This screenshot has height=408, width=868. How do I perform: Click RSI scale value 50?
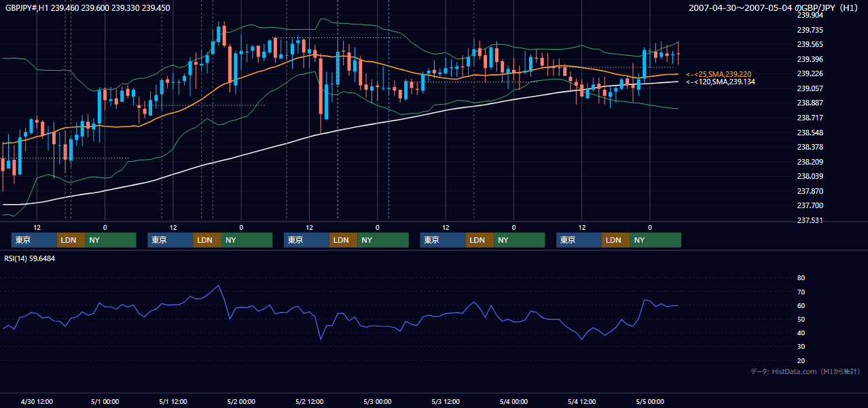801,319
